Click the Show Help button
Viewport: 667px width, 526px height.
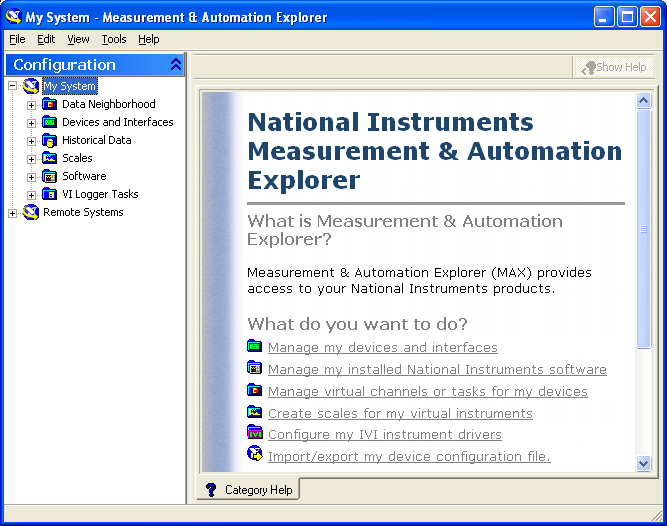click(614, 67)
